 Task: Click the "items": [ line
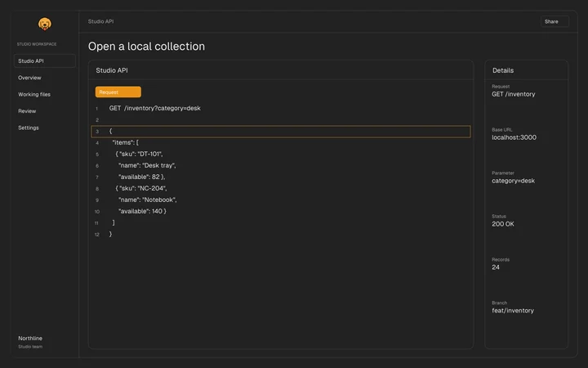click(125, 142)
